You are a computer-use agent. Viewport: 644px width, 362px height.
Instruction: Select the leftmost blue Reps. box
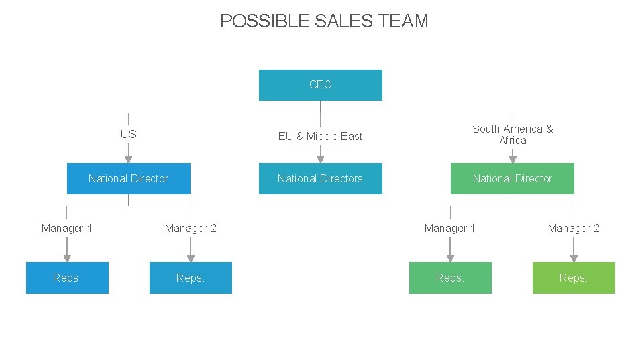point(67,278)
